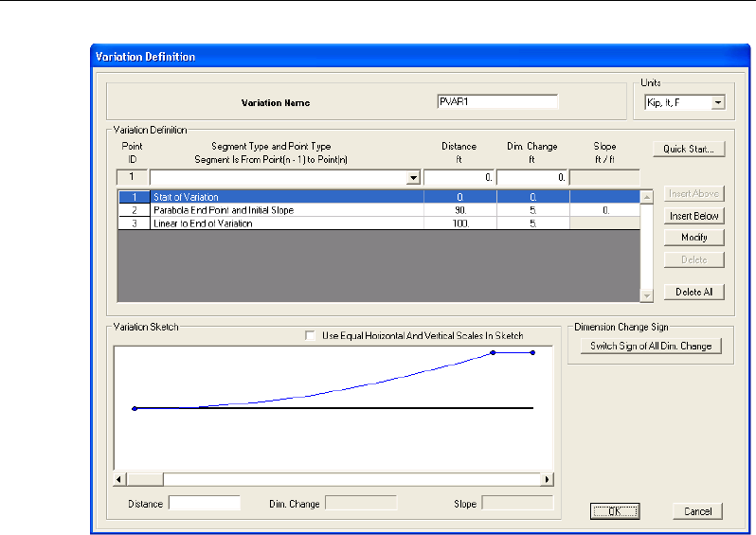Select Parabola End Point and Initial Slope row
This screenshot has width=756, height=535.
[284, 209]
